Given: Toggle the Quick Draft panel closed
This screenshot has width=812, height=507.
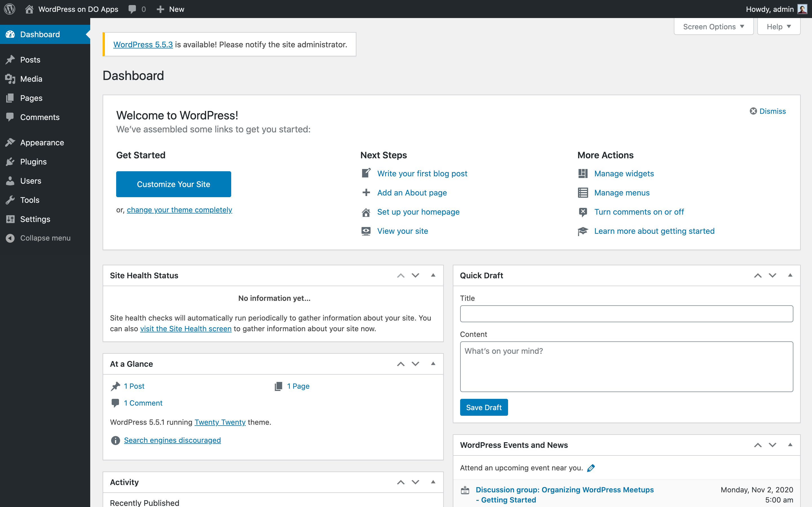Looking at the screenshot, I should (790, 275).
